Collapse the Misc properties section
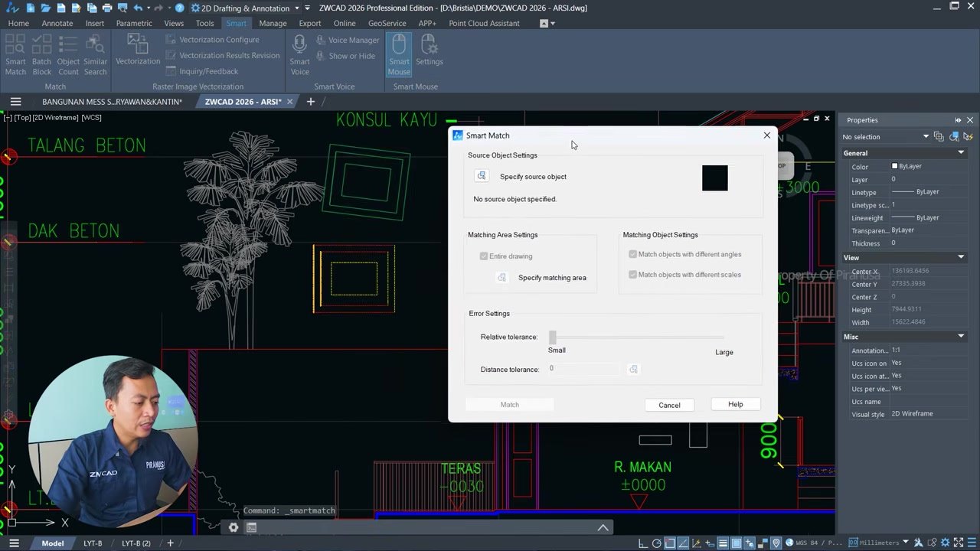 pos(961,337)
